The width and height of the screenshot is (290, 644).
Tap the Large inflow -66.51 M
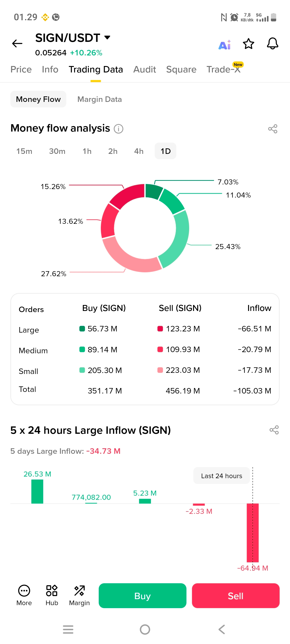click(x=254, y=328)
